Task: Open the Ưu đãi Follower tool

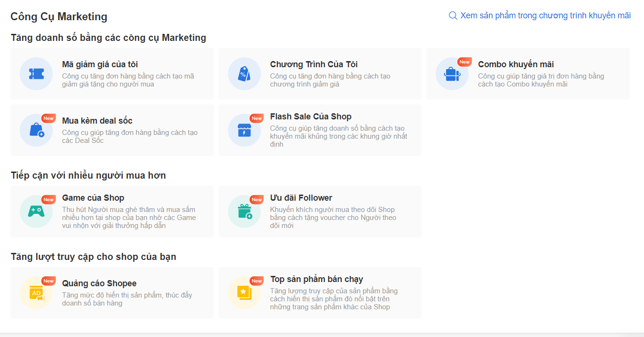Action: (320, 212)
